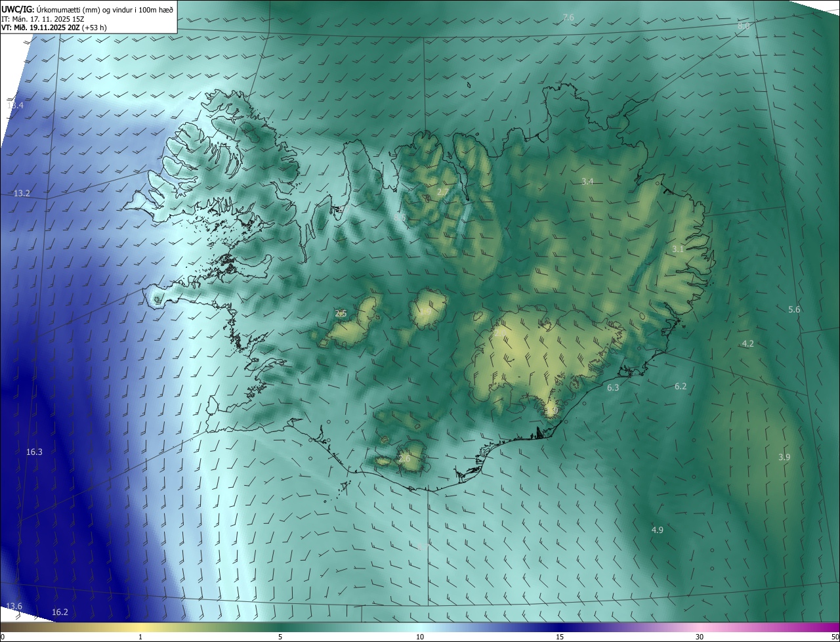Click the initial time line "IT: Mán. 17. 11. 2025 15Z"
This screenshot has width=840, height=642.
click(43, 19)
